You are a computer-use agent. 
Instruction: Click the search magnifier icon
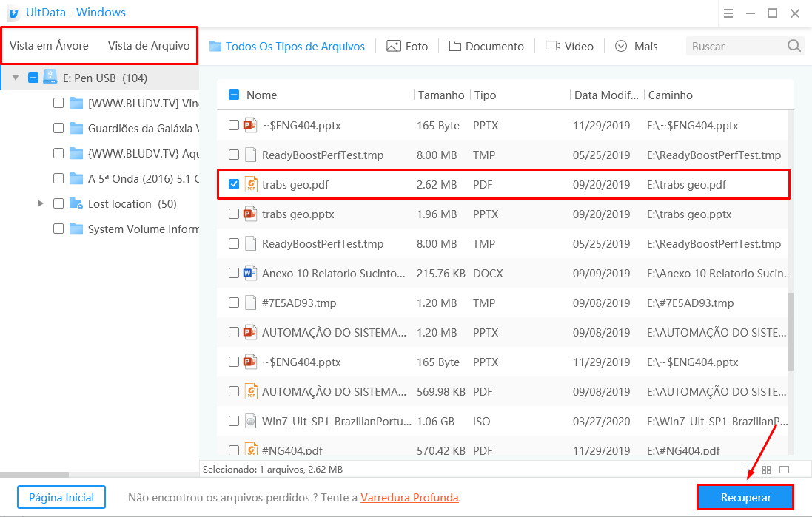tap(794, 46)
